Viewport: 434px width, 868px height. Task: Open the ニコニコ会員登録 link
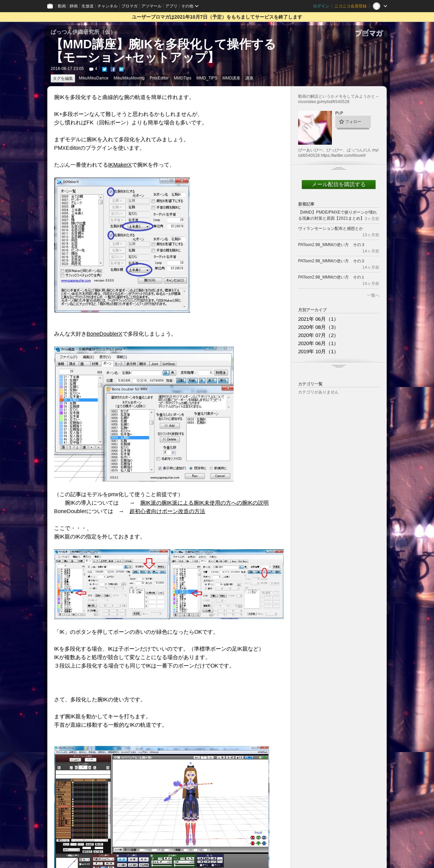pyautogui.click(x=351, y=6)
